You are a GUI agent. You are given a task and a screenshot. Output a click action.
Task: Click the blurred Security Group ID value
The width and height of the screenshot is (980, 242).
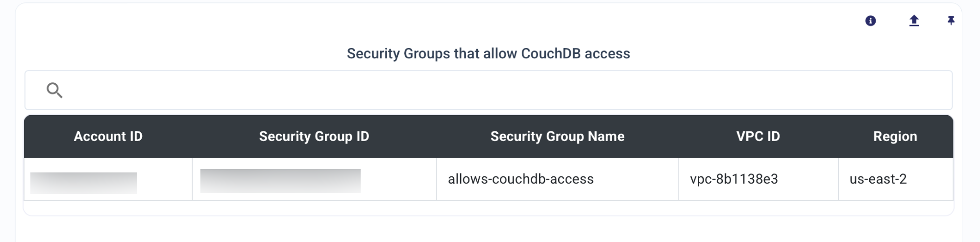(280, 181)
